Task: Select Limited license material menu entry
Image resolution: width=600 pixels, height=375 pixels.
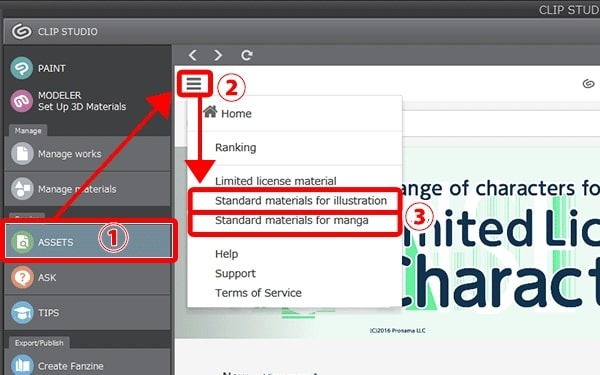Action: point(276,181)
